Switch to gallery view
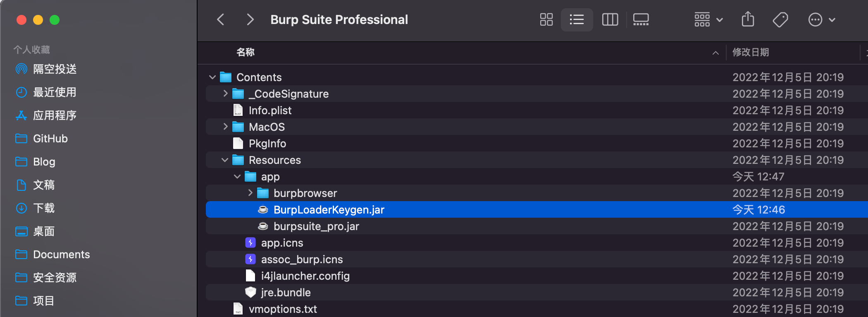 click(641, 19)
